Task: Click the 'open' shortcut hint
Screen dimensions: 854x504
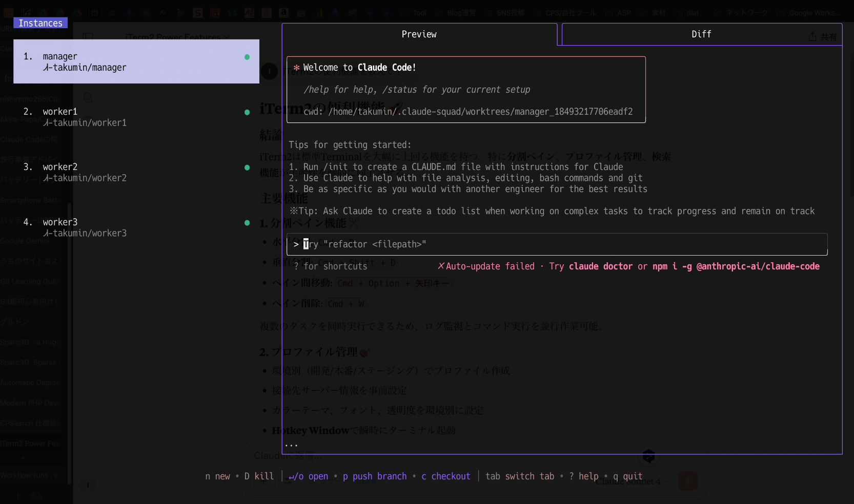Action: tap(308, 476)
